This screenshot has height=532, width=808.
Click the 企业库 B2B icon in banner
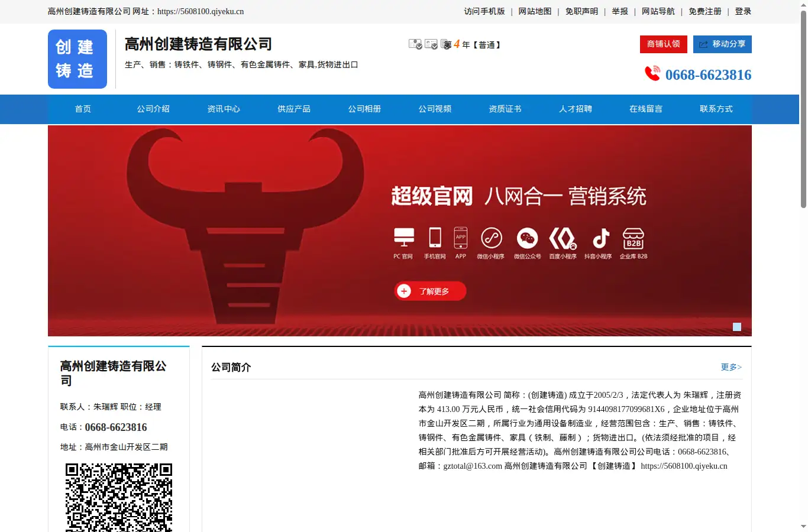pyautogui.click(x=634, y=238)
